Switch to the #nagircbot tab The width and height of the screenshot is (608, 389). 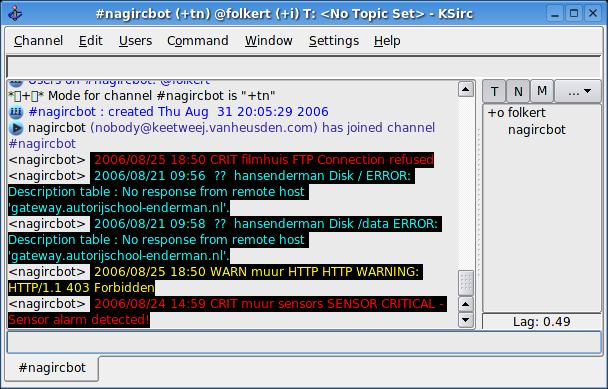pyautogui.click(x=52, y=368)
